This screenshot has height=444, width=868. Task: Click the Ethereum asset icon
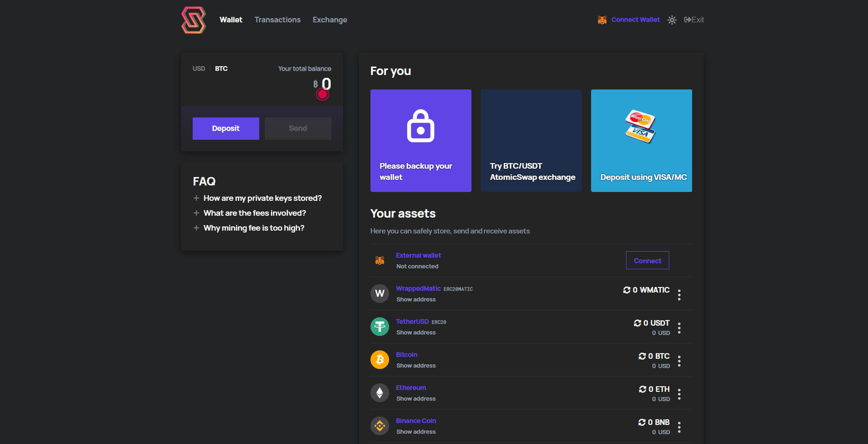click(380, 392)
